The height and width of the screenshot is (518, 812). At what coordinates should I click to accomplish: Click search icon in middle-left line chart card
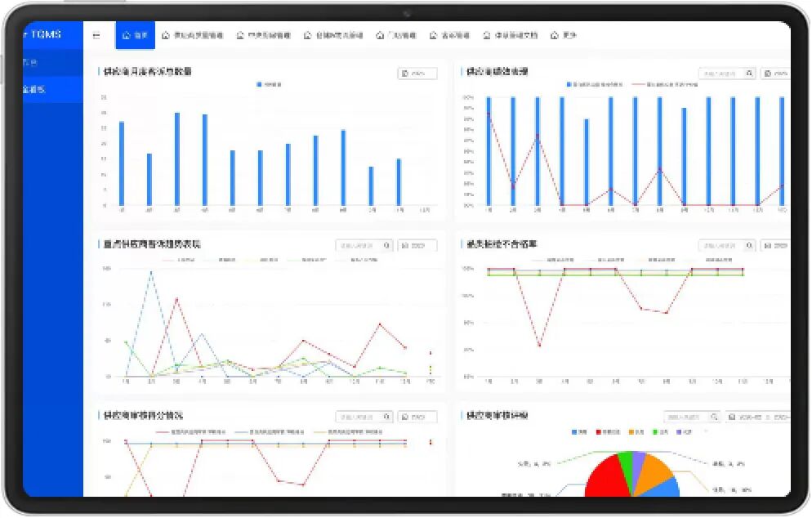(387, 245)
